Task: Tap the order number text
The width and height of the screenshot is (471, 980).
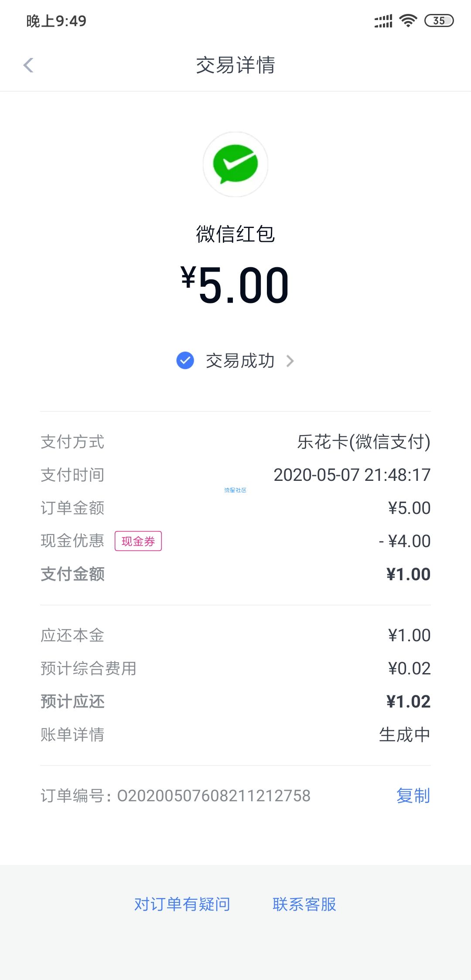Action: pyautogui.click(x=175, y=796)
